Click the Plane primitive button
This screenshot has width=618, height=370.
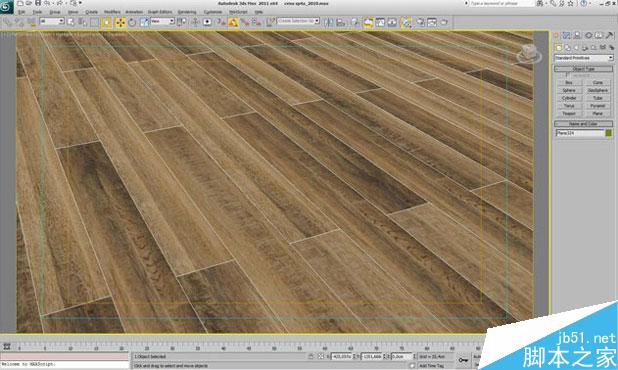pyautogui.click(x=598, y=113)
